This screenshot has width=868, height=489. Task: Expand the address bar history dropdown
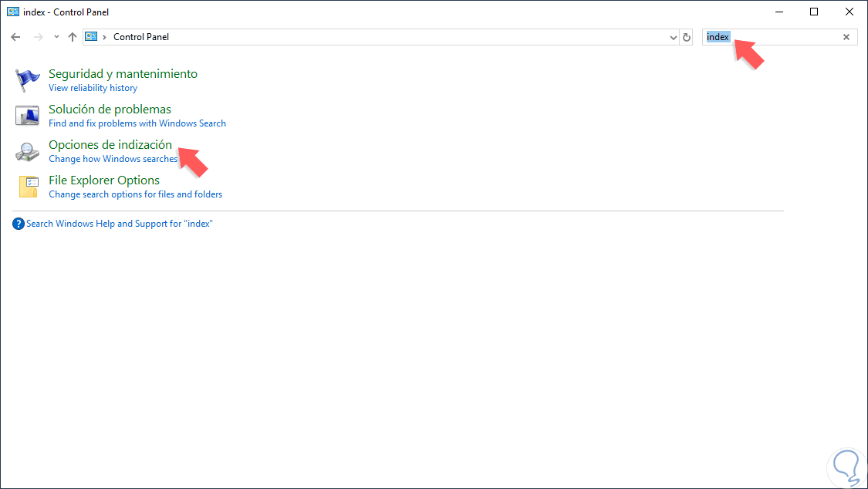click(673, 37)
